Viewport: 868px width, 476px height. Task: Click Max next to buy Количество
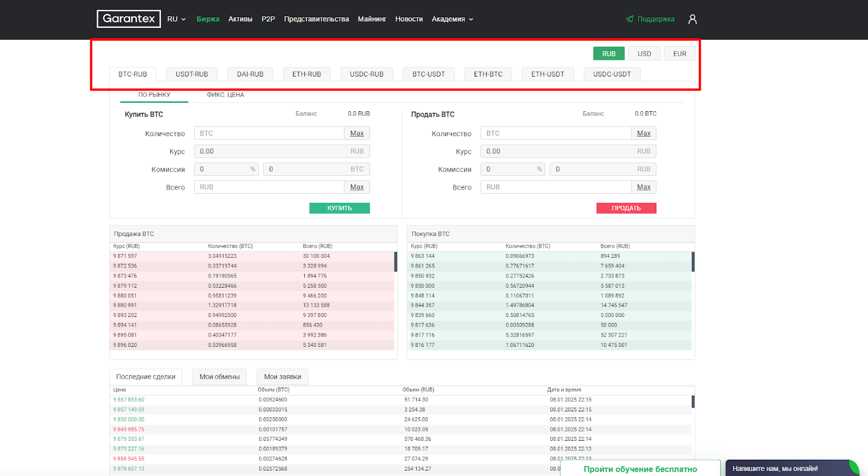(357, 134)
